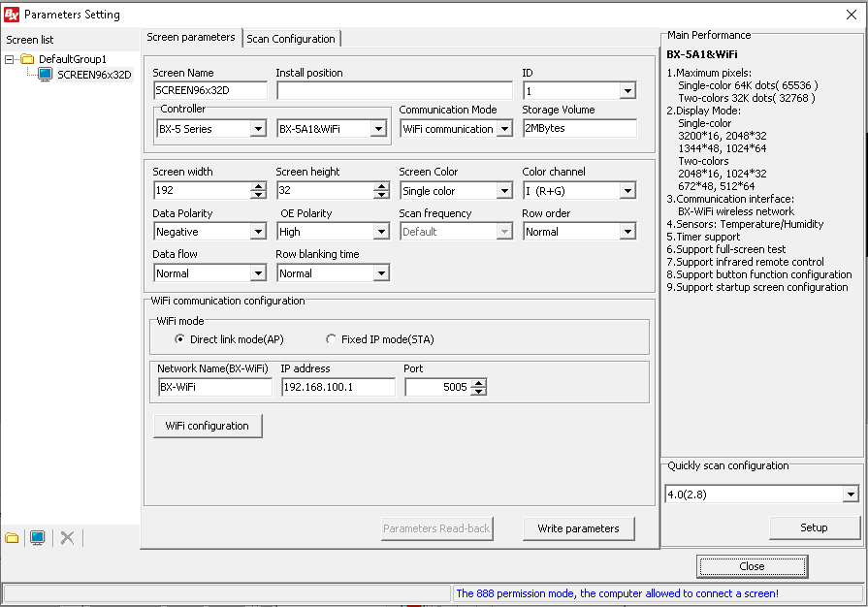Click the Write parameters button
Screen dimensions: 868x607
click(578, 528)
